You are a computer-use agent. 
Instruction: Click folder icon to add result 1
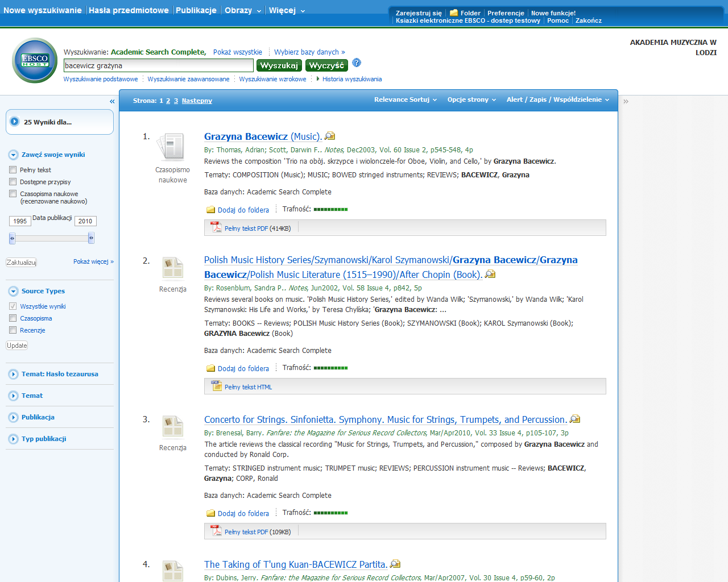click(210, 210)
